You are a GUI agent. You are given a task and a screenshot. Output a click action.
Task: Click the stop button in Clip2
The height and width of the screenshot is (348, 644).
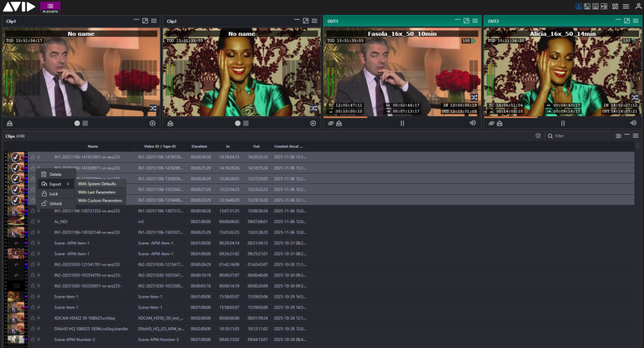(x=246, y=123)
